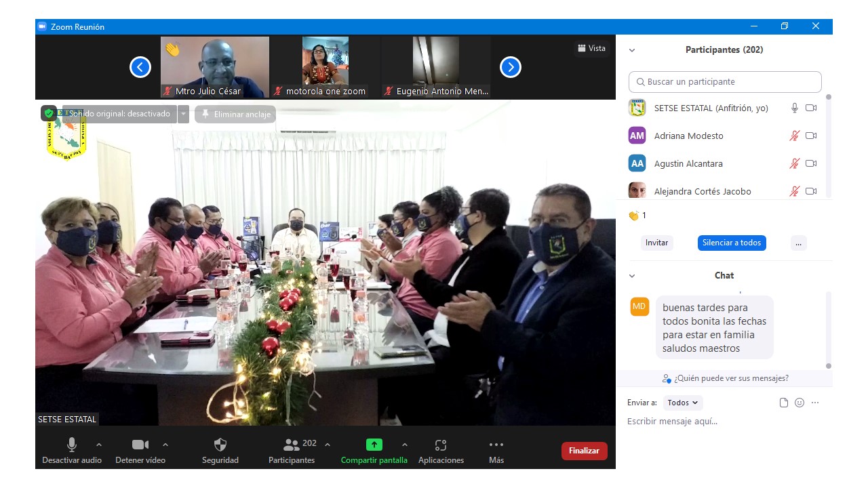Click the clapping hands reaction count
The image size is (868, 488).
click(x=637, y=216)
